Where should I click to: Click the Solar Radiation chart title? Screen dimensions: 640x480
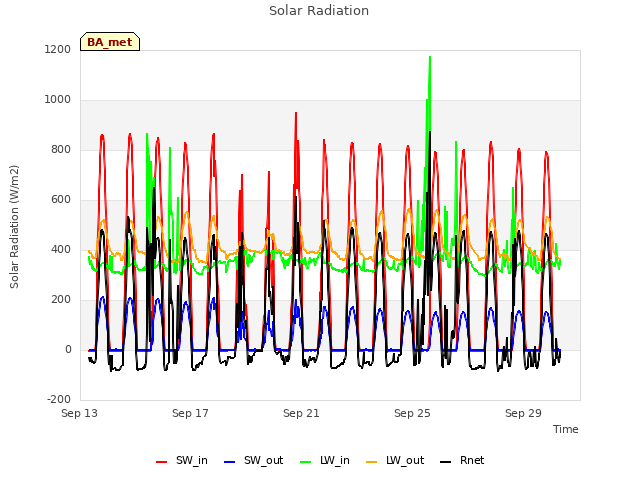pyautogui.click(x=319, y=11)
